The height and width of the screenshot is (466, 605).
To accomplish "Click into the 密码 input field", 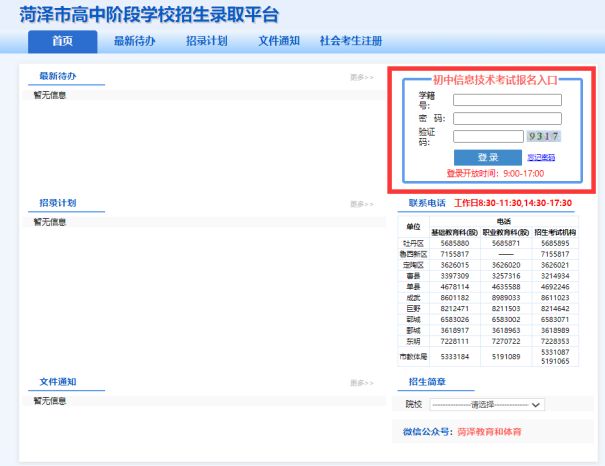I will tap(507, 118).
